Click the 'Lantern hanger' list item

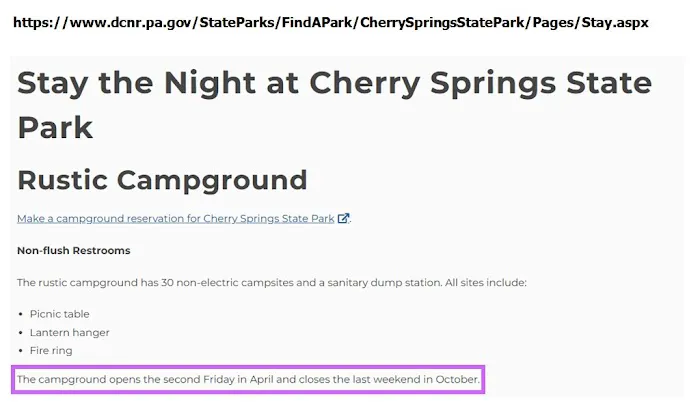click(x=70, y=332)
